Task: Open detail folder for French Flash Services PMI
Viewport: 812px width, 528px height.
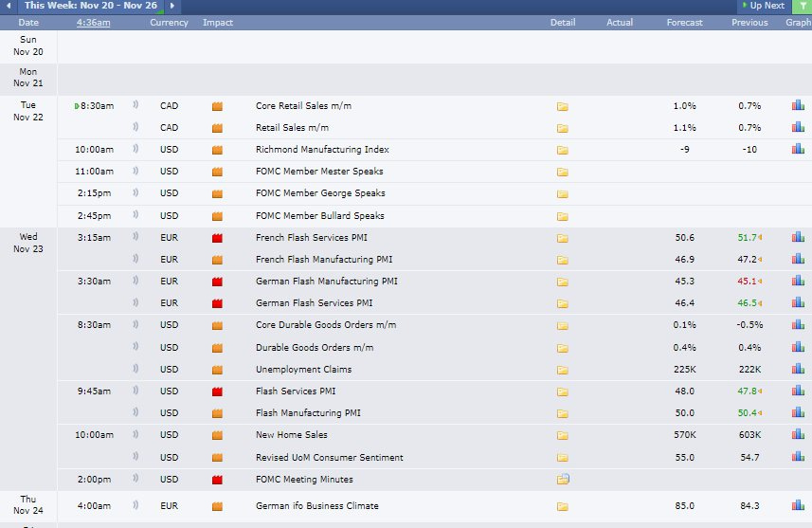Action: pyautogui.click(x=563, y=238)
